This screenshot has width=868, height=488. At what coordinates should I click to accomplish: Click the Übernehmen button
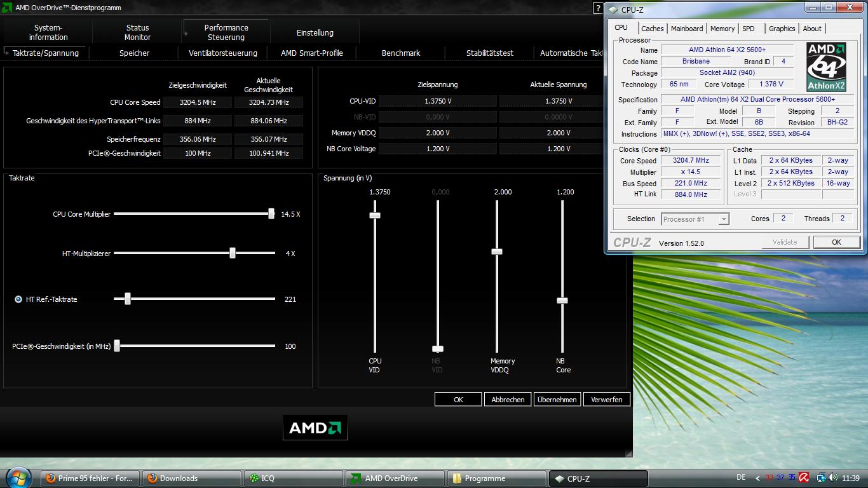click(557, 400)
